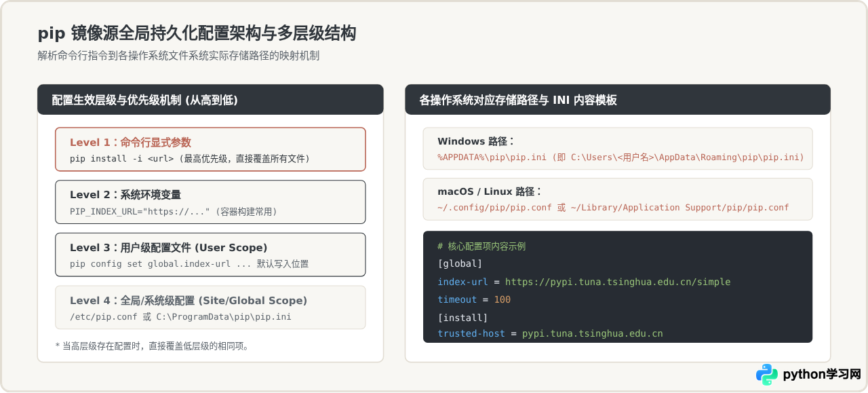Viewport: 868px width, 393px height.
Task: Click the Level 1：命令行显式参数 heading
Action: [130, 143]
